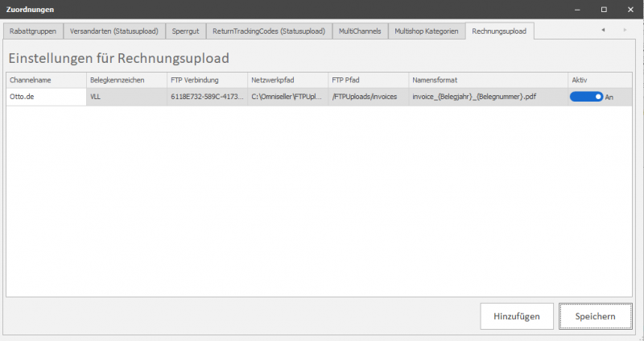Open the Multishop Kategorien tab
Viewport: 644px width, 341px height.
click(x=427, y=31)
